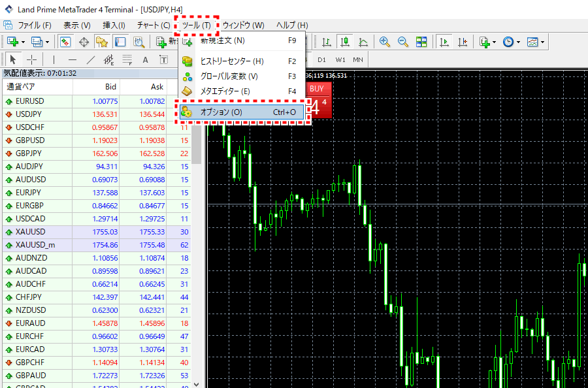This screenshot has height=388, width=588.
Task: Toggle chart shift icon
Action: pos(463,42)
